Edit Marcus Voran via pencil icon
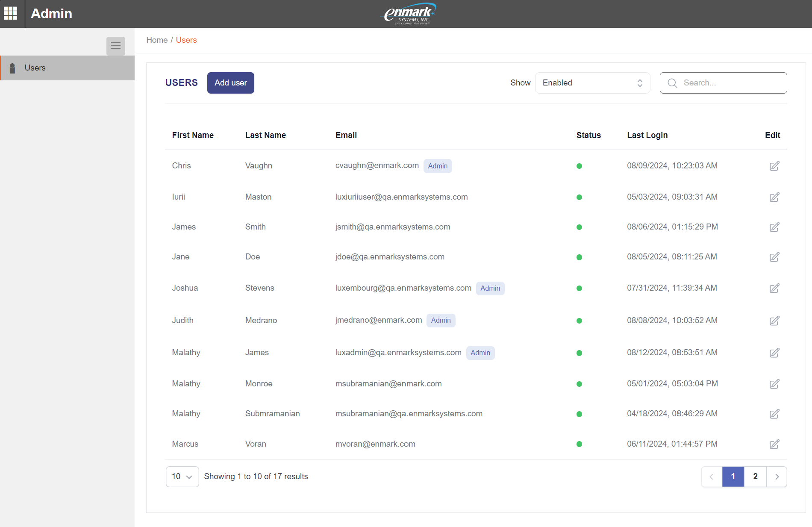The image size is (812, 527). point(775,444)
